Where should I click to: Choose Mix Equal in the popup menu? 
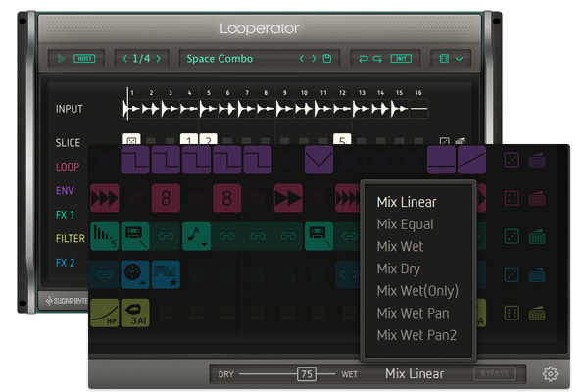pyautogui.click(x=406, y=224)
